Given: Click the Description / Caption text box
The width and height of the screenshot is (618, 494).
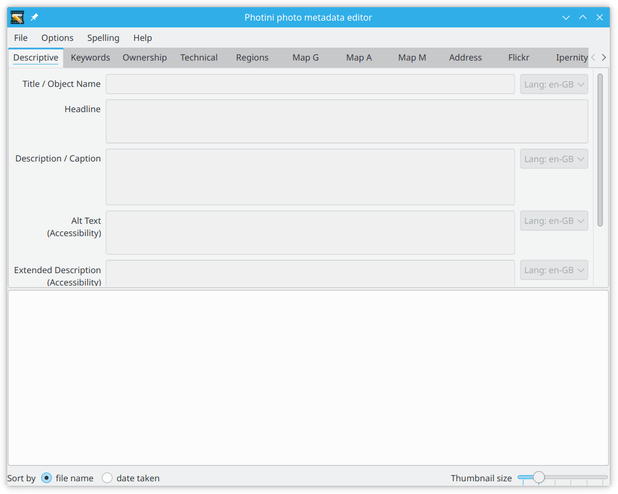Looking at the screenshot, I should [310, 177].
